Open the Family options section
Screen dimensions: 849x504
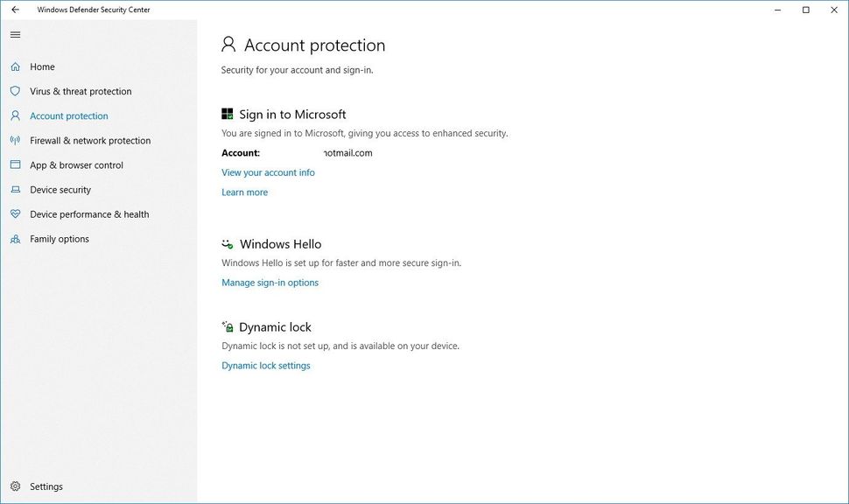coord(61,238)
